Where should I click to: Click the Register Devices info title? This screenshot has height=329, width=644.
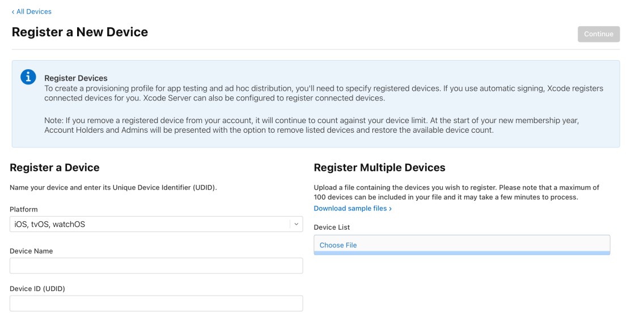coord(76,78)
